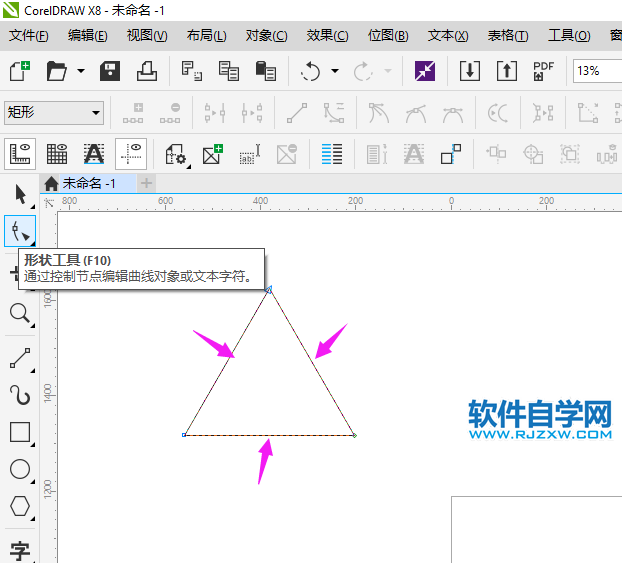Toggle guidelines display button
622x563 pixels.
[132, 154]
